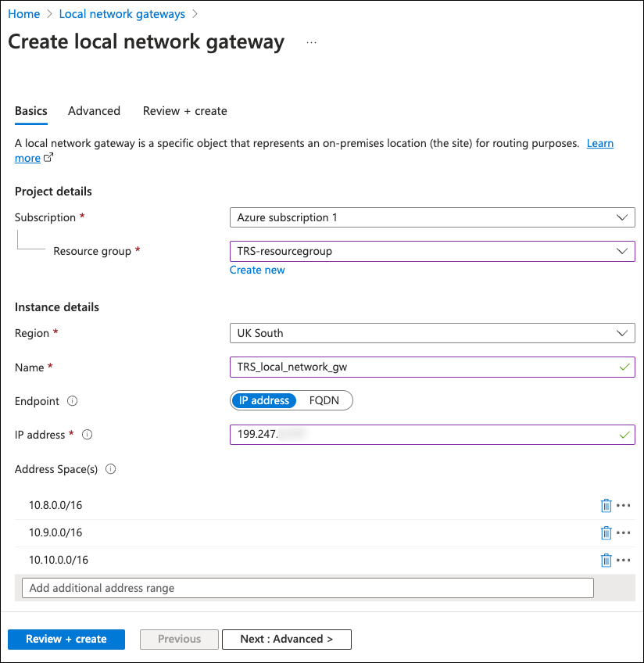Image resolution: width=644 pixels, height=663 pixels.
Task: Show info tooltip for Endpoint
Action: 73,401
